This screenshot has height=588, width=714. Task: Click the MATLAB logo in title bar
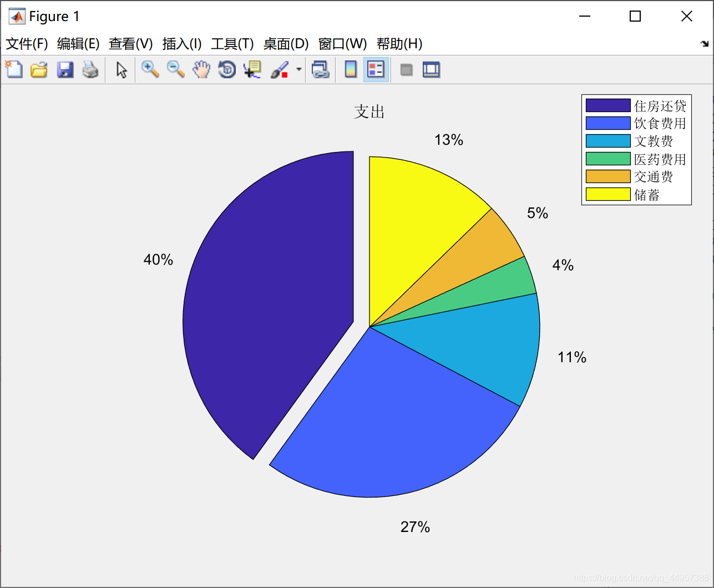[x=17, y=17]
